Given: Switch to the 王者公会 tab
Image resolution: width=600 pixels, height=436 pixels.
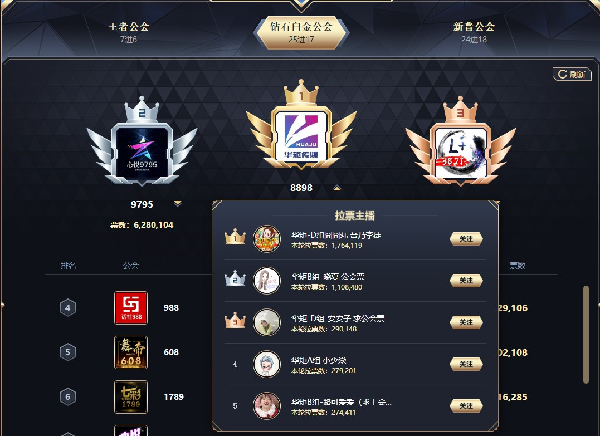Looking at the screenshot, I should point(129,31).
